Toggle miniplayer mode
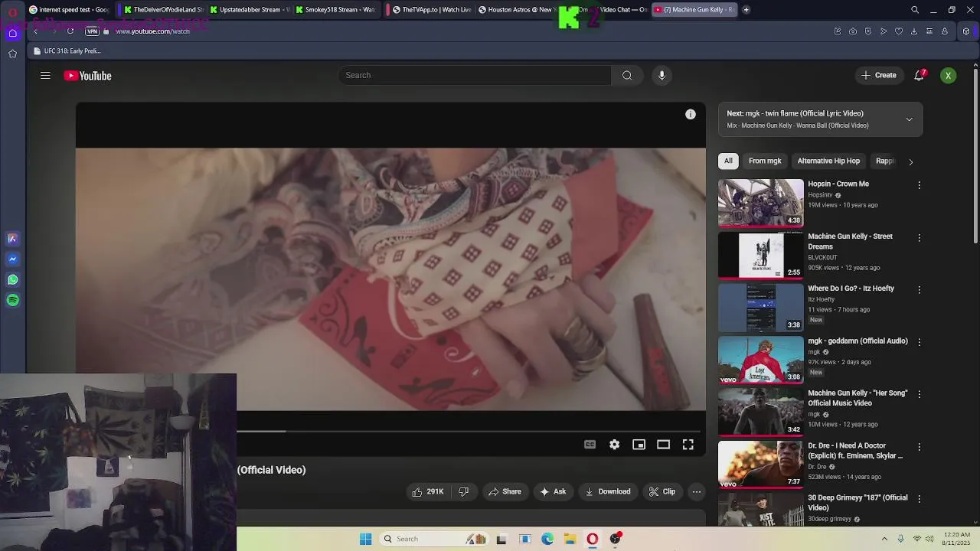 pyautogui.click(x=639, y=445)
